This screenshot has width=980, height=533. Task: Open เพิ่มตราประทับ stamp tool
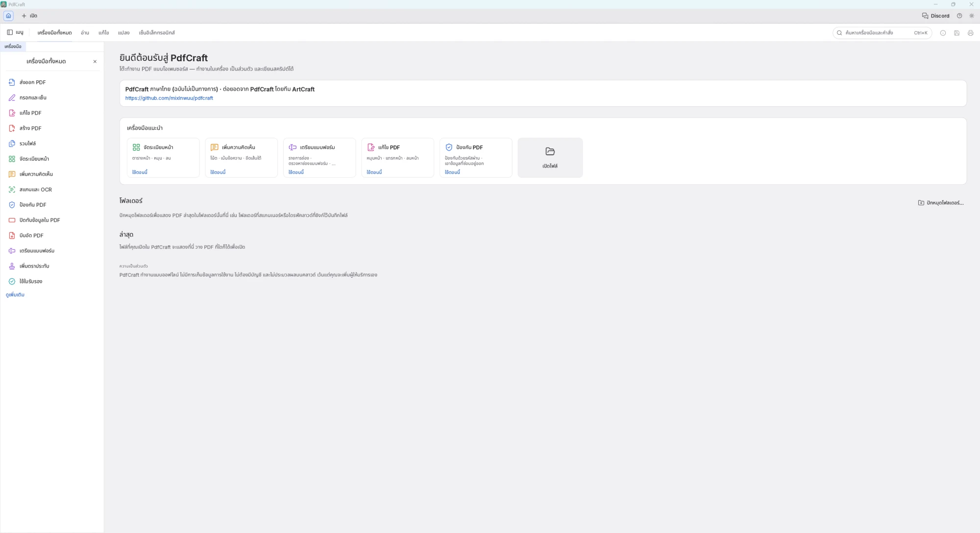(52, 266)
